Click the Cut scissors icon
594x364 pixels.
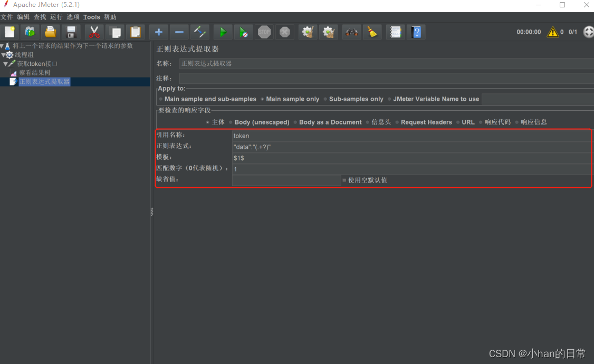tap(94, 32)
